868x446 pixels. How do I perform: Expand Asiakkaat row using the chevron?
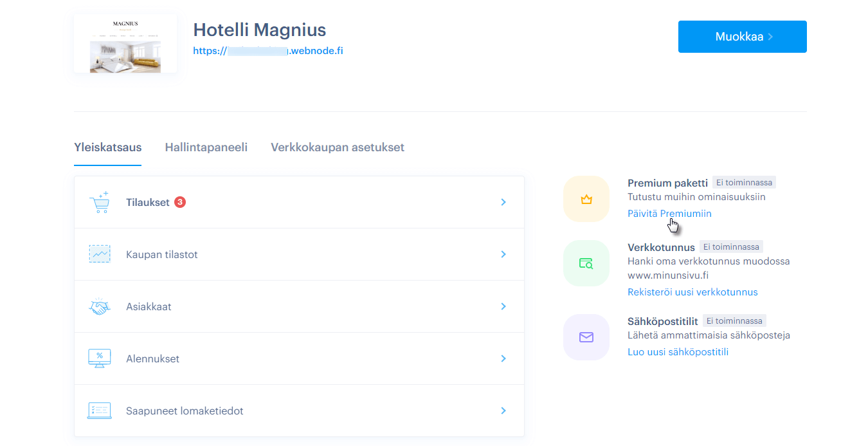[x=503, y=306]
